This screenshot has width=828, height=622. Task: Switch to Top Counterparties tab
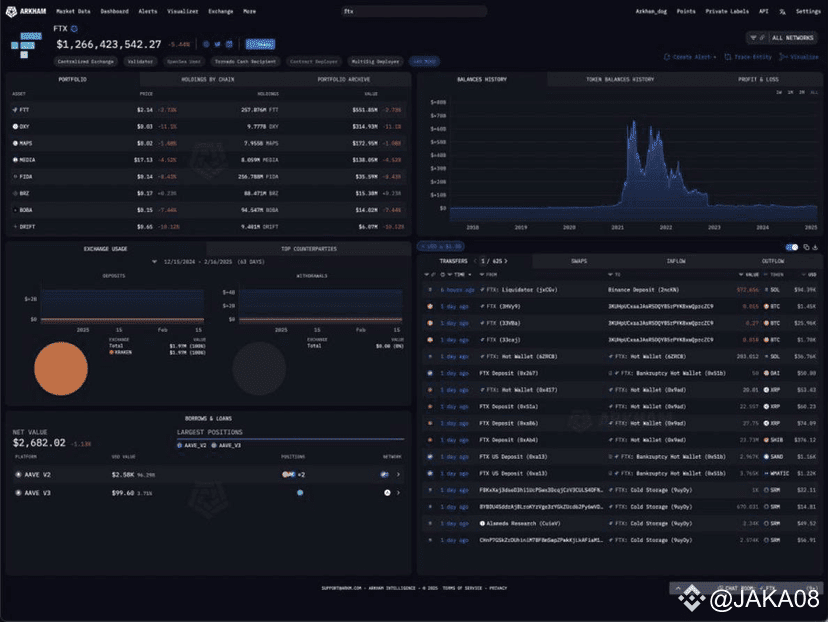[x=309, y=249]
